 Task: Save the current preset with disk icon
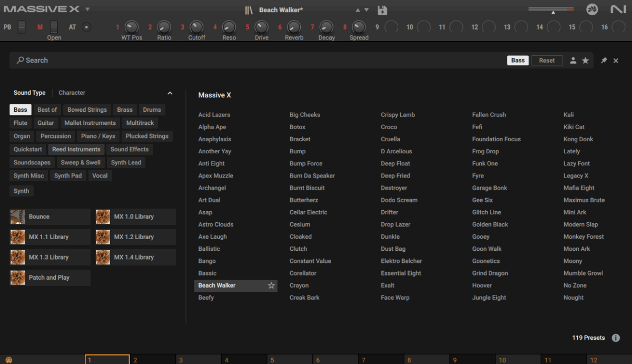tap(382, 10)
